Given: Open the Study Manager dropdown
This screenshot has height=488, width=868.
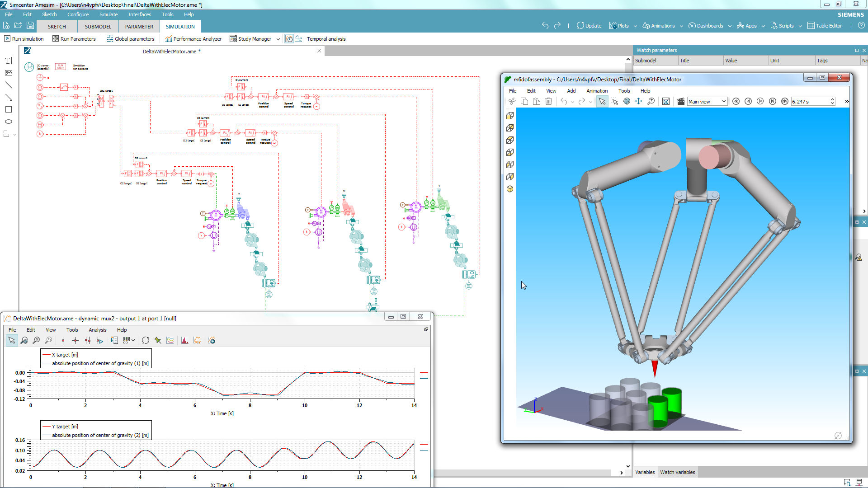Looking at the screenshot, I should (278, 39).
